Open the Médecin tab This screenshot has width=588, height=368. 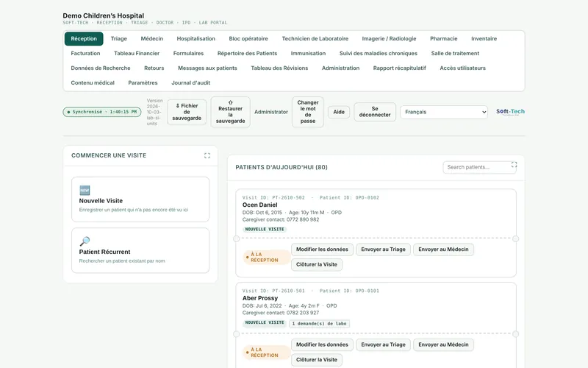tap(152, 39)
